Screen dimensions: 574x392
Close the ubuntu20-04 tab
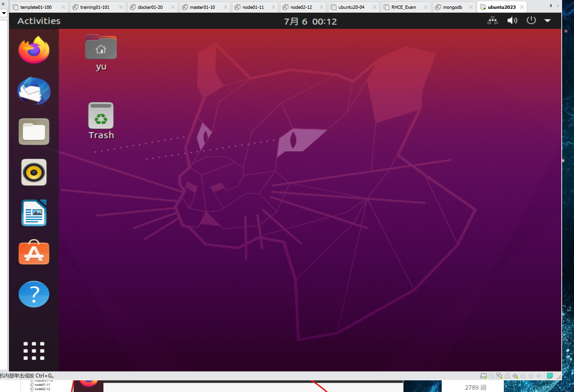[374, 7]
